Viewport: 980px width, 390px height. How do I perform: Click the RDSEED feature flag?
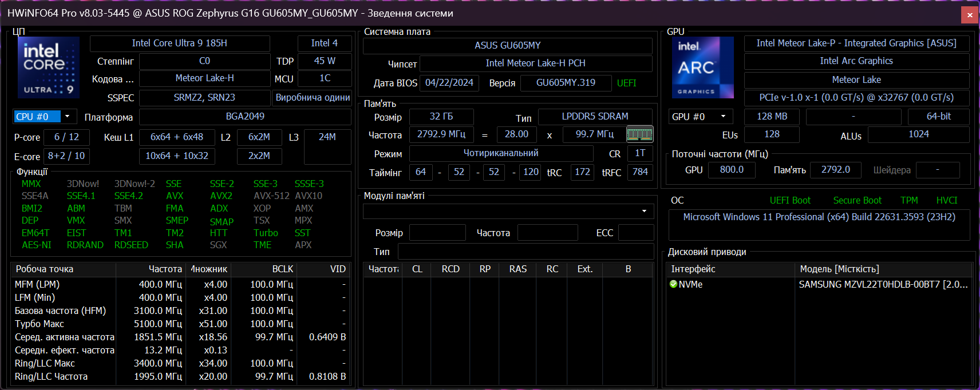[x=131, y=245]
